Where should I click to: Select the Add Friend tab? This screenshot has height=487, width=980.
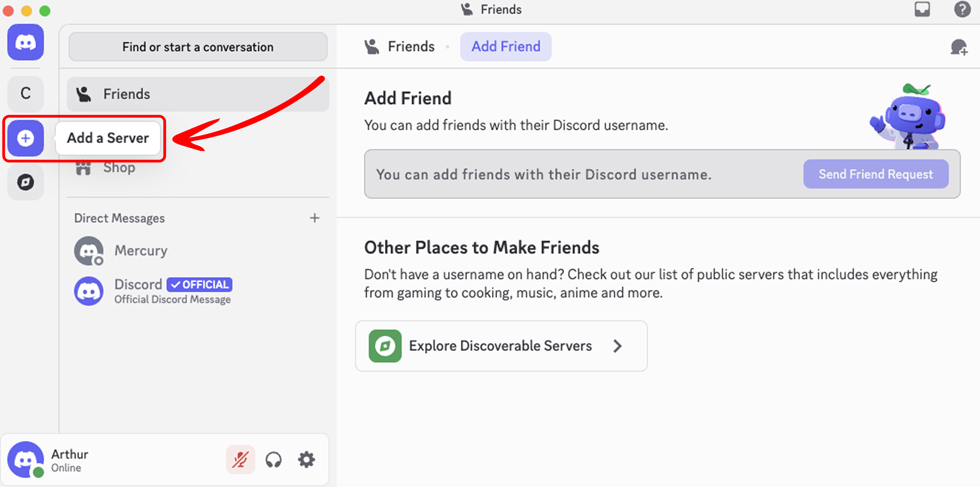(x=506, y=46)
